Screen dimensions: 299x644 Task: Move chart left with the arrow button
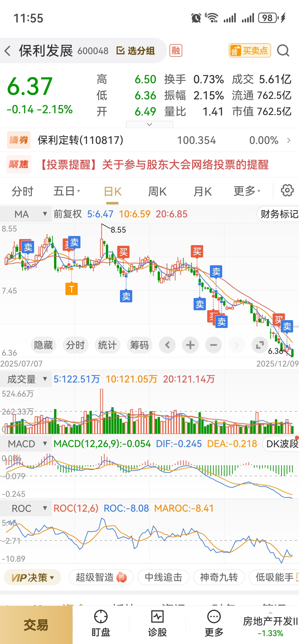coord(167,345)
